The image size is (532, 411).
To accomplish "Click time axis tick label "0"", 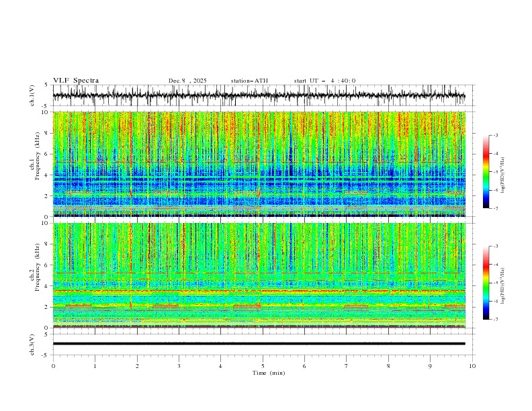I will (53, 366).
